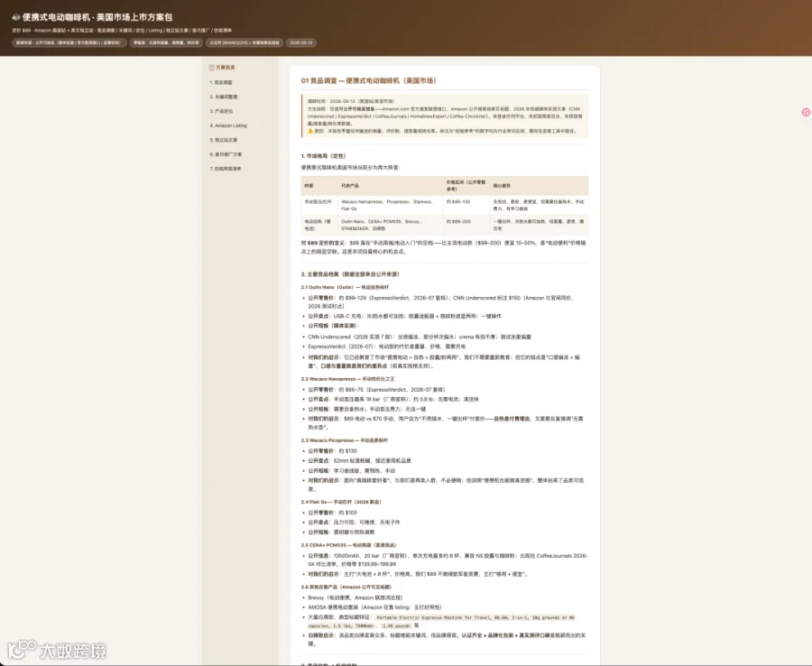Click the pink floating icon at the right edge
This screenshot has height=666, width=812.
[x=806, y=112]
